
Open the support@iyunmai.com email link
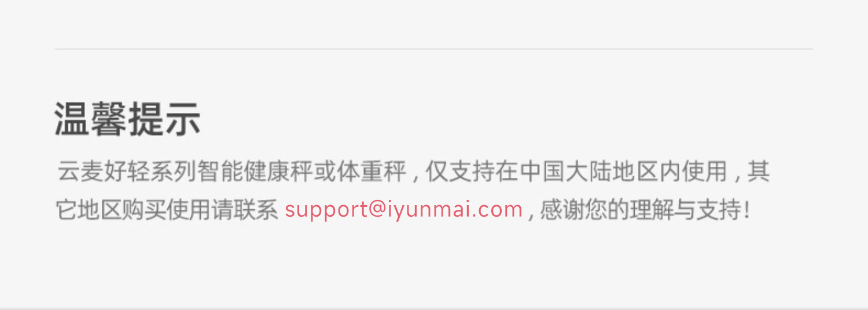(x=403, y=210)
